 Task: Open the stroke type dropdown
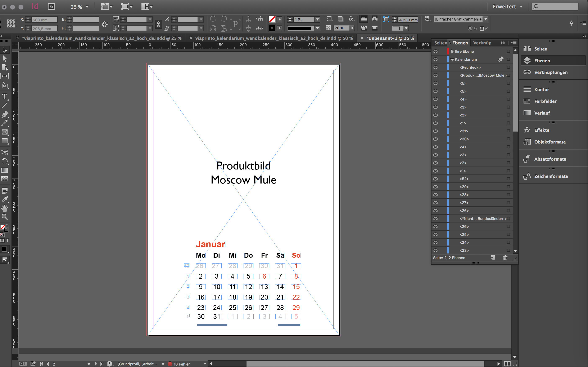[x=317, y=28]
